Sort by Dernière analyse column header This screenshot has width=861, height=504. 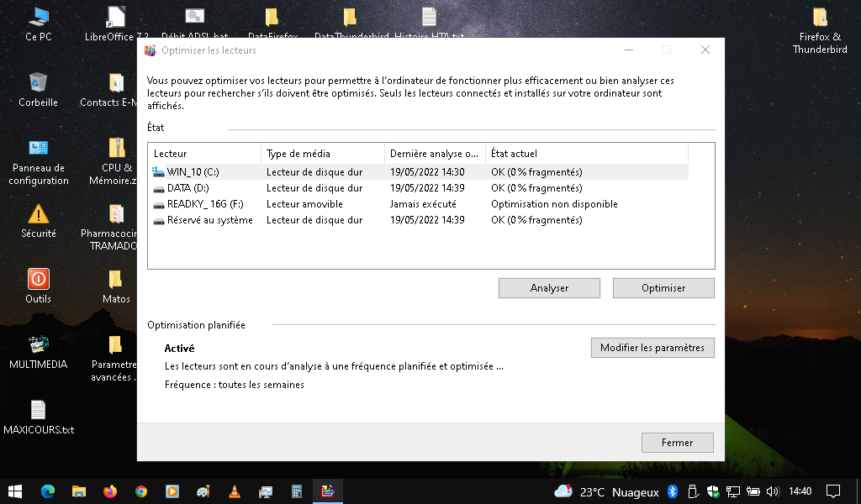click(435, 154)
